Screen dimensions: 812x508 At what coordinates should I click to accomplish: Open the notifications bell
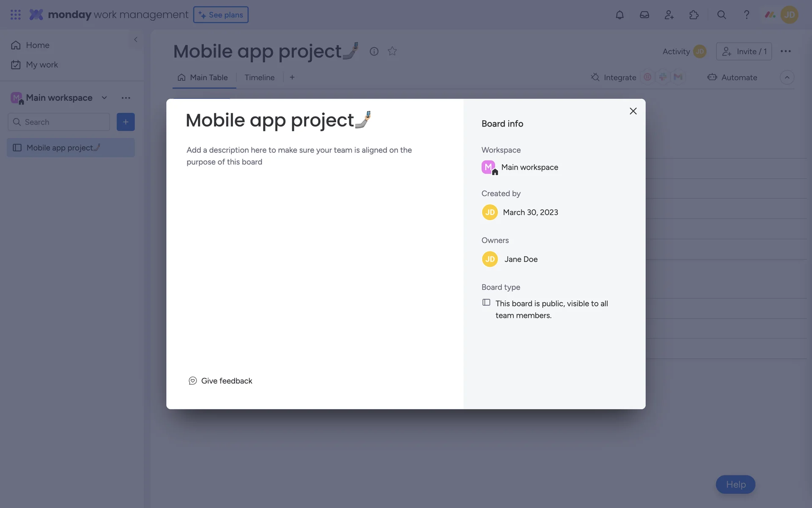pyautogui.click(x=620, y=15)
